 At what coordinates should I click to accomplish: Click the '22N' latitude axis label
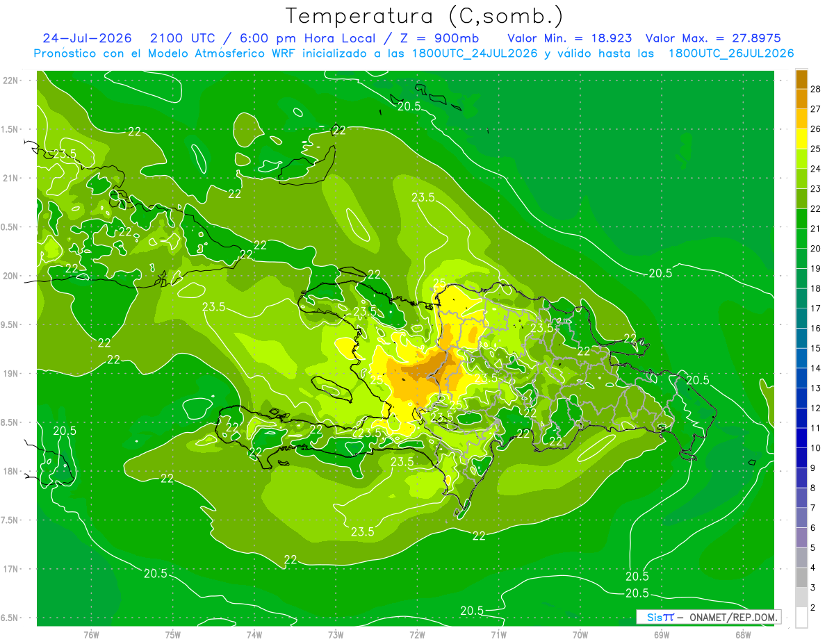tap(12, 80)
